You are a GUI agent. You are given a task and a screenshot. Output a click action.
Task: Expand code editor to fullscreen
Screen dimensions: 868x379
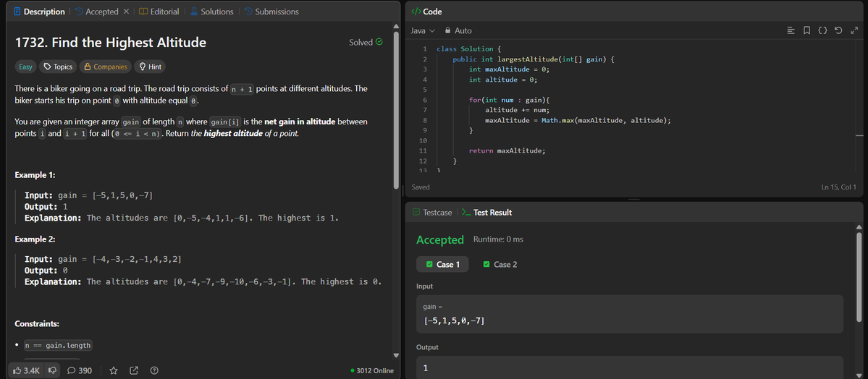tap(854, 30)
